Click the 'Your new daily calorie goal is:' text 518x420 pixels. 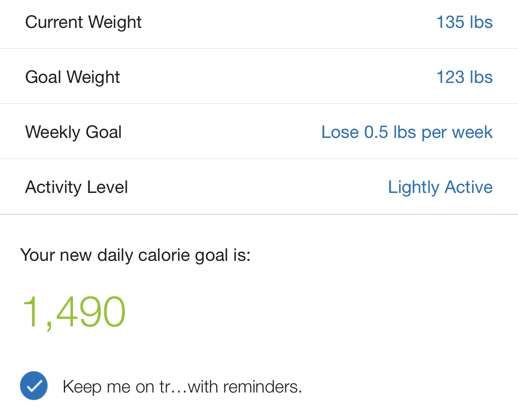[135, 255]
